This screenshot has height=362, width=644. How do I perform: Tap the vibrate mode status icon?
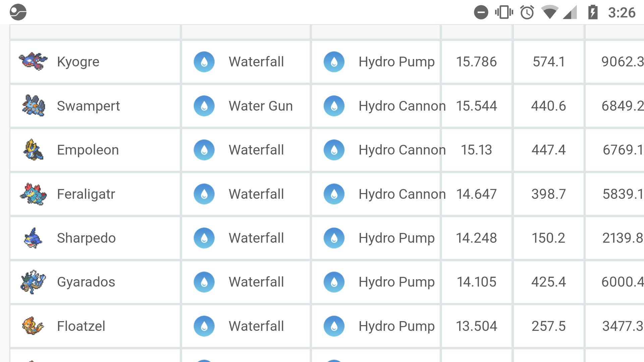504,12
